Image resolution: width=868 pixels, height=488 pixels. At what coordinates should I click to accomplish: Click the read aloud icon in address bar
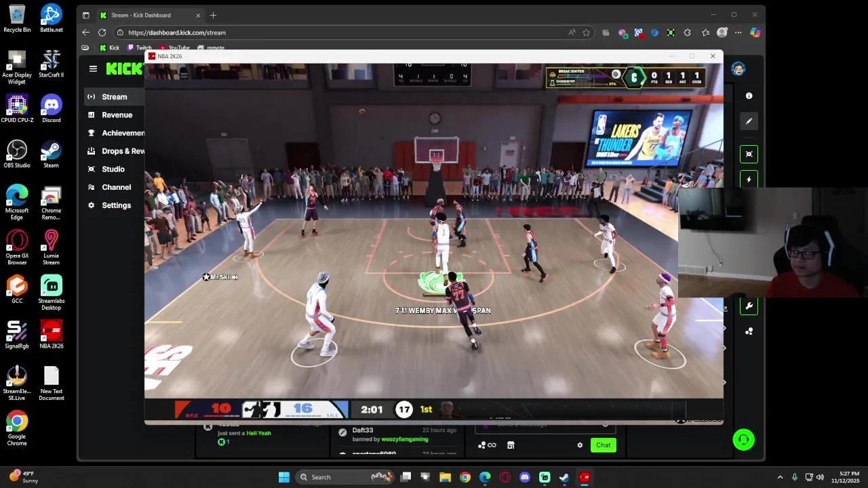572,33
